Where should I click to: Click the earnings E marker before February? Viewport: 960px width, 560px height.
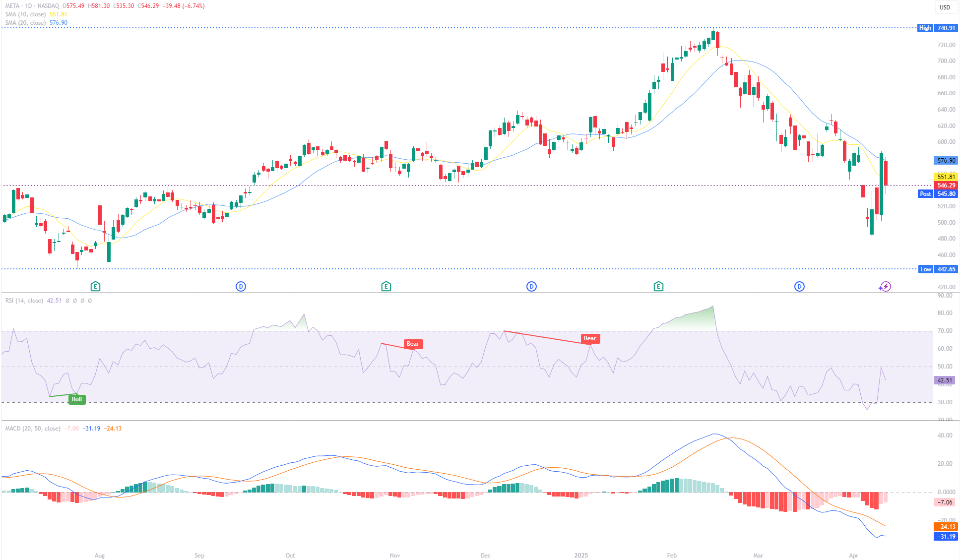[658, 286]
